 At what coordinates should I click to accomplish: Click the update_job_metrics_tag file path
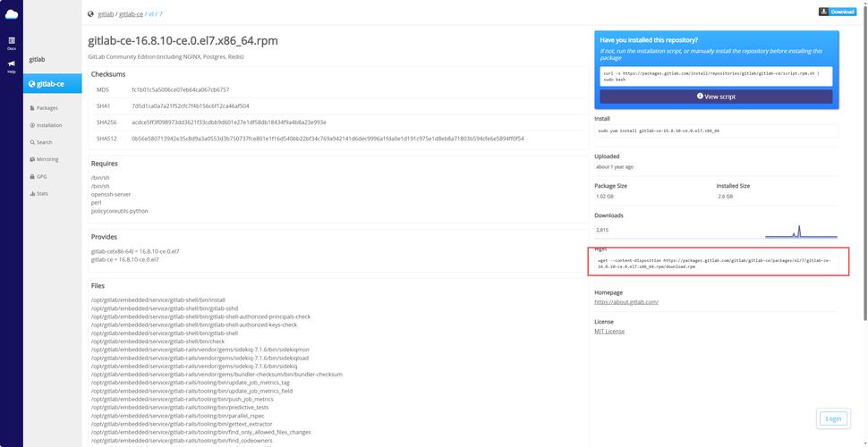pos(191,383)
